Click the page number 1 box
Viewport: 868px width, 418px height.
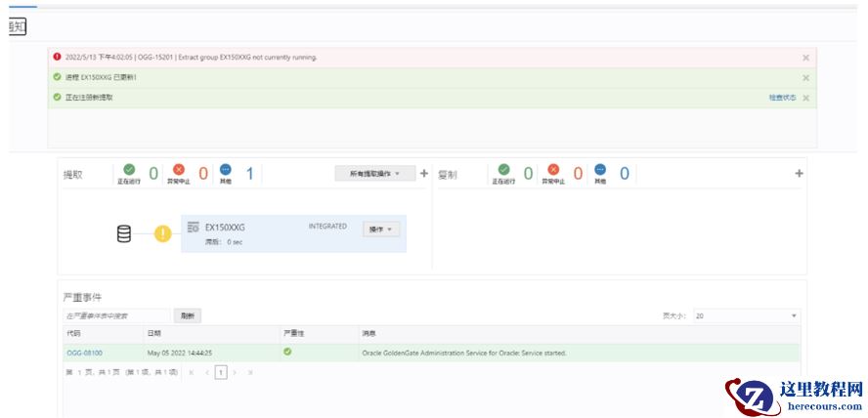(x=221, y=373)
